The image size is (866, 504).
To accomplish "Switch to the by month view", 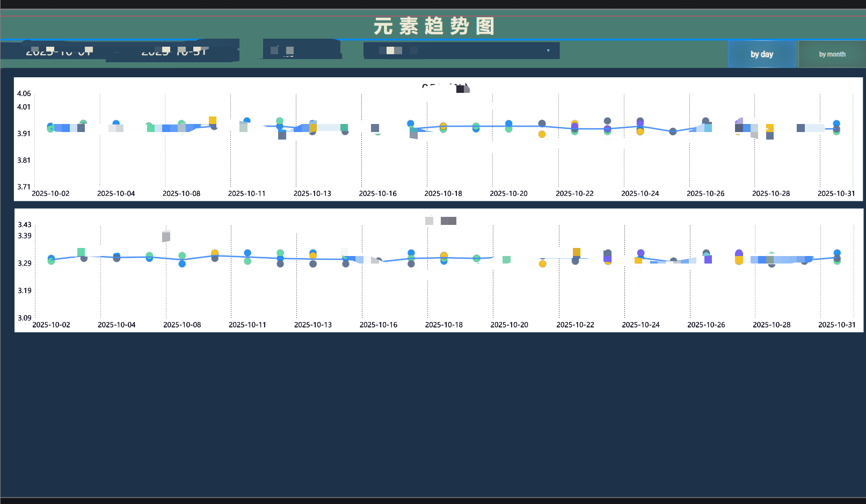I will pos(832,54).
